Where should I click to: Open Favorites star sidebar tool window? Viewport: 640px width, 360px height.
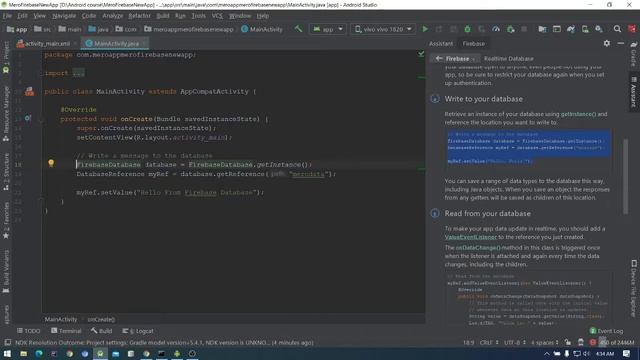click(x=6, y=220)
